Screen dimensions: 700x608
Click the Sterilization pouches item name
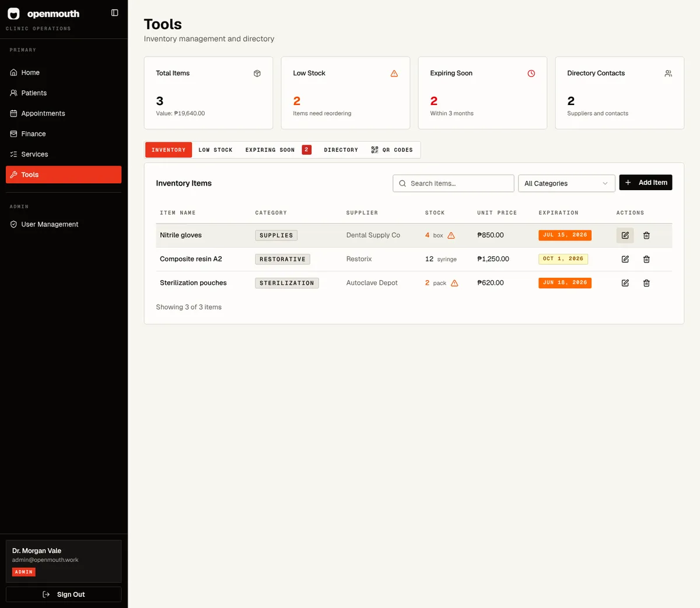[193, 283]
